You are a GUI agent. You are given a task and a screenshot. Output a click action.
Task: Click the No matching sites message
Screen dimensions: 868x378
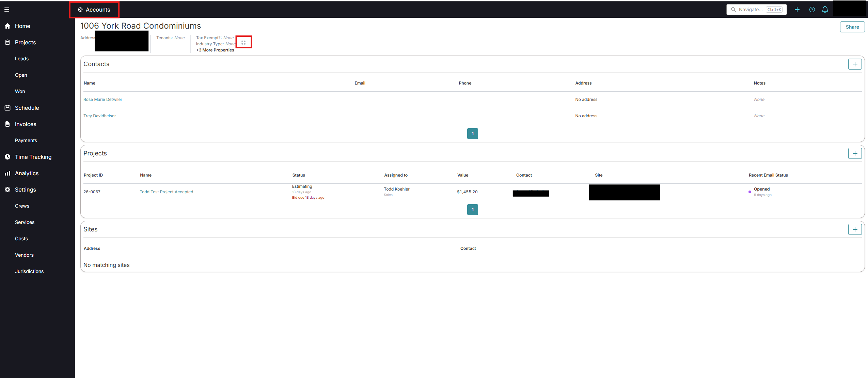107,265
